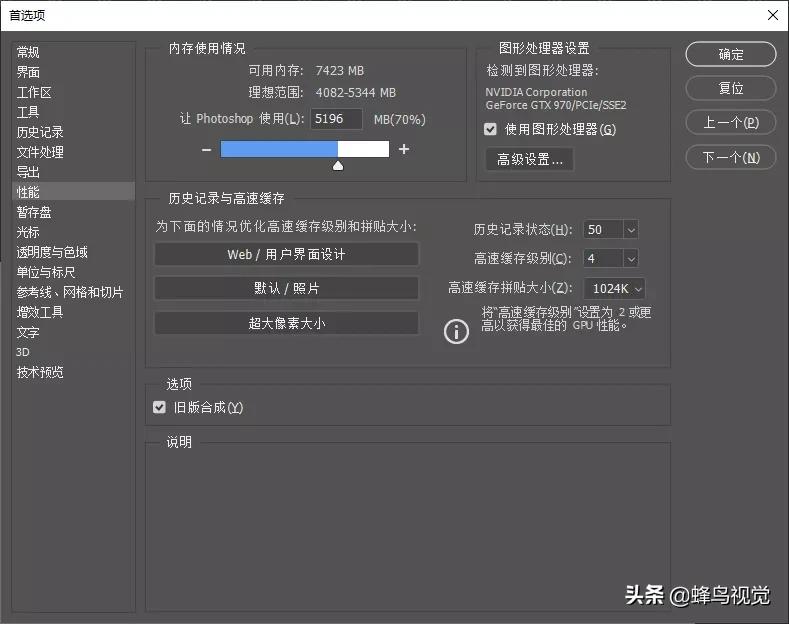Open the 高速缓存拼贴大小(Z) 1024K dropdown
This screenshot has width=789, height=624.
(614, 288)
